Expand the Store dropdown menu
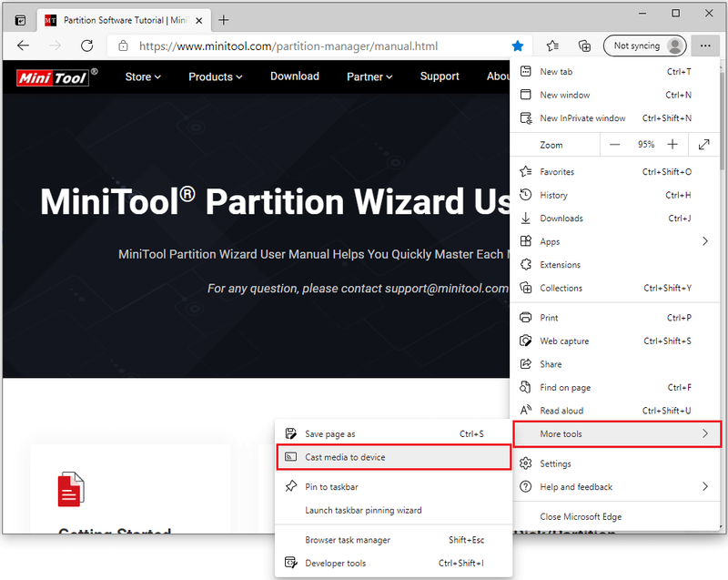Image resolution: width=728 pixels, height=580 pixels. pos(143,76)
